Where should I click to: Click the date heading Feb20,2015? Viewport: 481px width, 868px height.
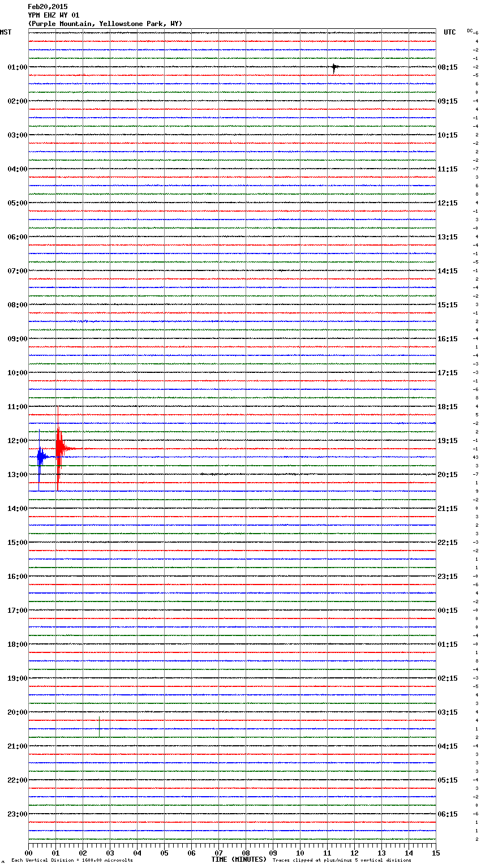coord(48,7)
